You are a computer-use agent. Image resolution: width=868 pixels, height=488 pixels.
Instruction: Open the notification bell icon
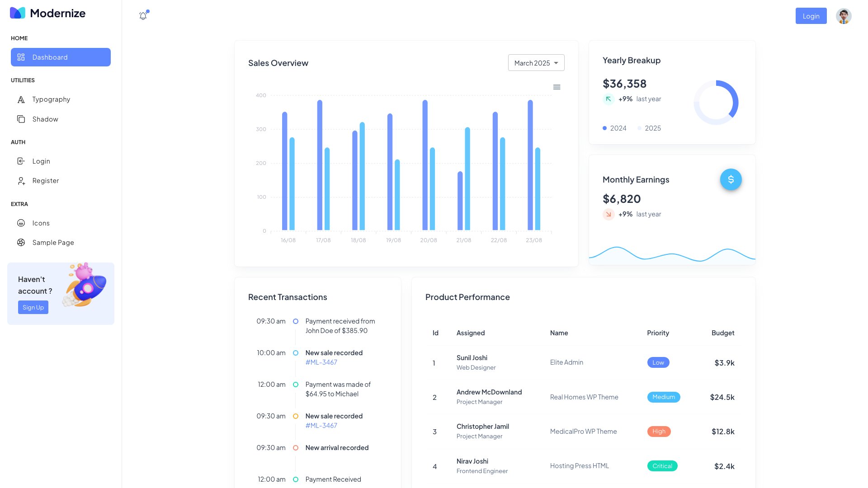[143, 15]
